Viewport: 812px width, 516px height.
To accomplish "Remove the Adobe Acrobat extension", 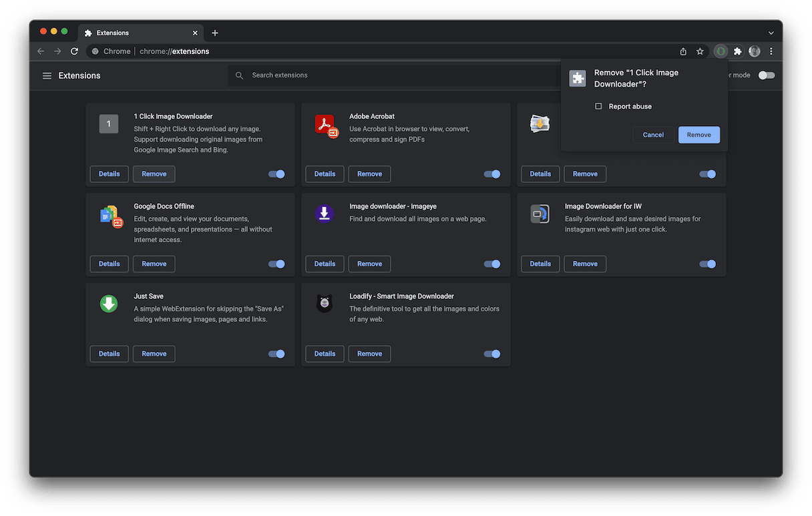I will click(370, 174).
